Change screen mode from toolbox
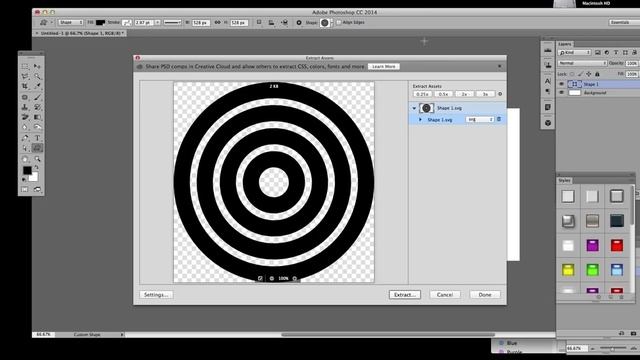Image resolution: width=640 pixels, height=360 pixels. tap(37, 189)
